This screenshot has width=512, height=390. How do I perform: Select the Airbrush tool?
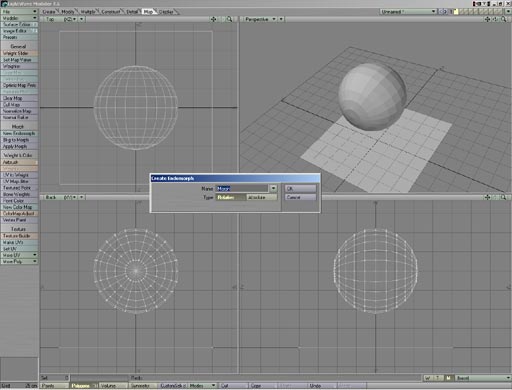19,162
